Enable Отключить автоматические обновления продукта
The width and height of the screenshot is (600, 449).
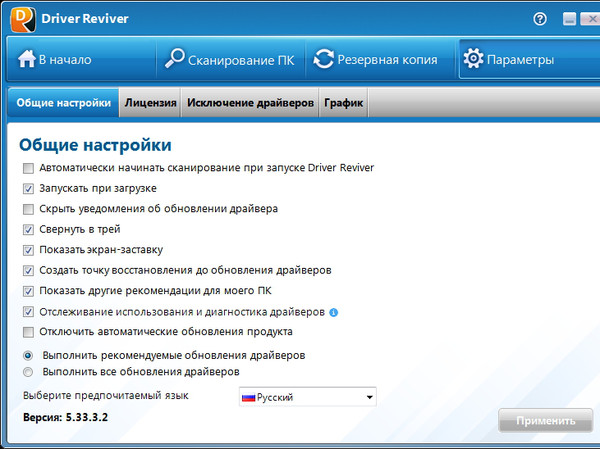28,332
